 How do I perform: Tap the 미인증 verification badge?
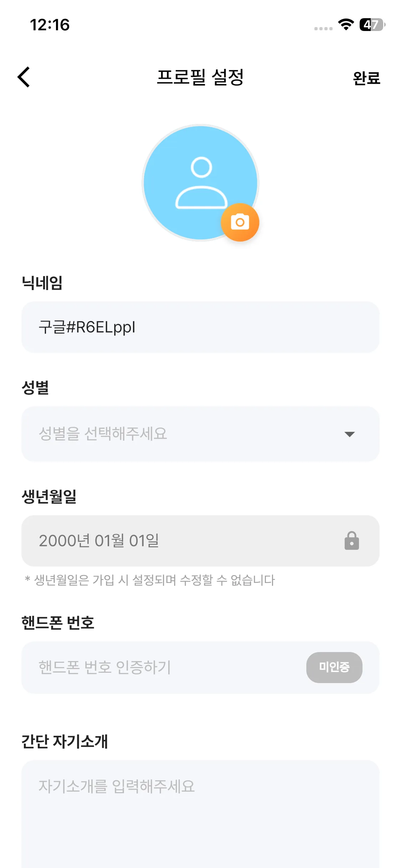pos(334,667)
